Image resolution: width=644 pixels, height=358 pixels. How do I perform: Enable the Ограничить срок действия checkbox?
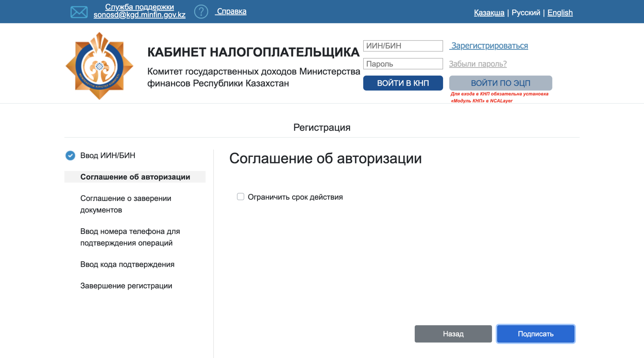[x=241, y=197]
